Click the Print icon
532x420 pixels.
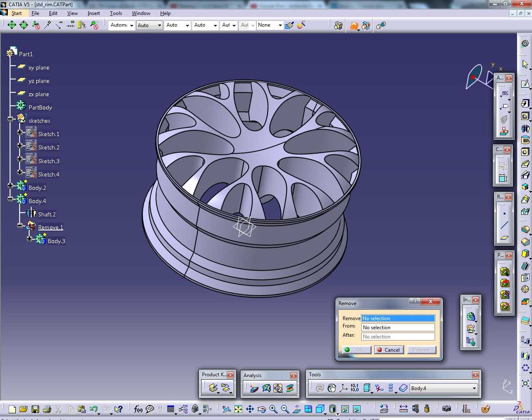(47, 409)
